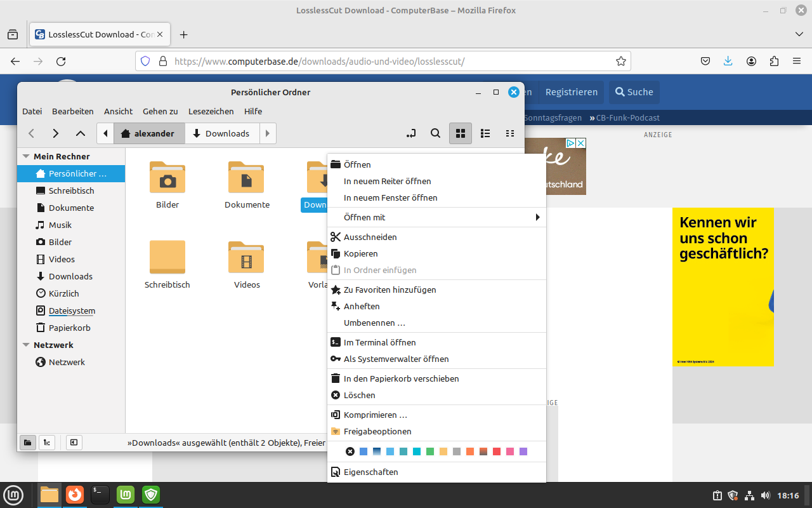Screen dimensions: 812x508
Task: Select the Videos folder icon
Action: pyautogui.click(x=247, y=257)
